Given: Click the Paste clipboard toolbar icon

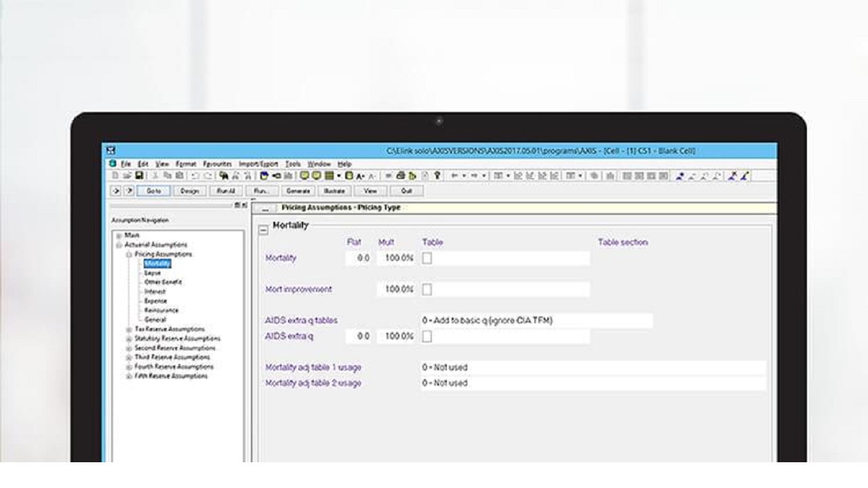Looking at the screenshot, I should tap(178, 176).
